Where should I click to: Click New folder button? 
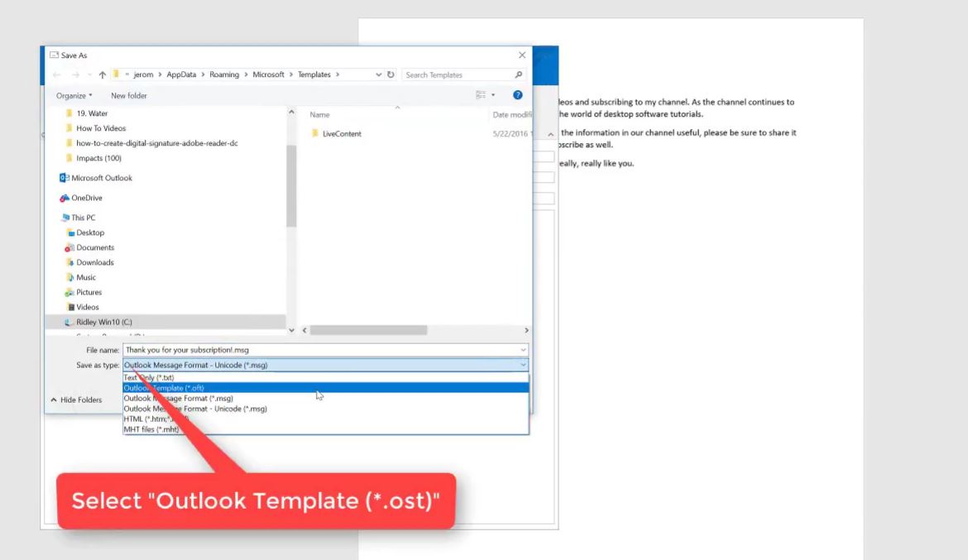coord(129,96)
